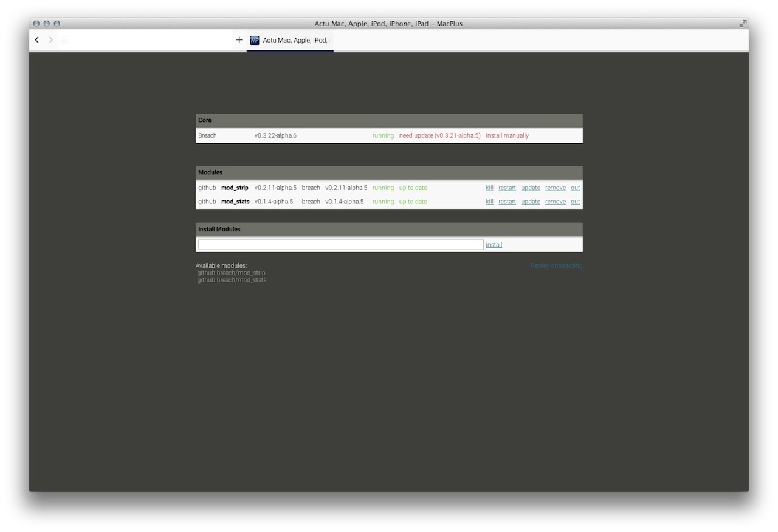The image size is (778, 532).
Task: Click Breach core version v0.3.22-alpha.6
Action: pos(275,136)
